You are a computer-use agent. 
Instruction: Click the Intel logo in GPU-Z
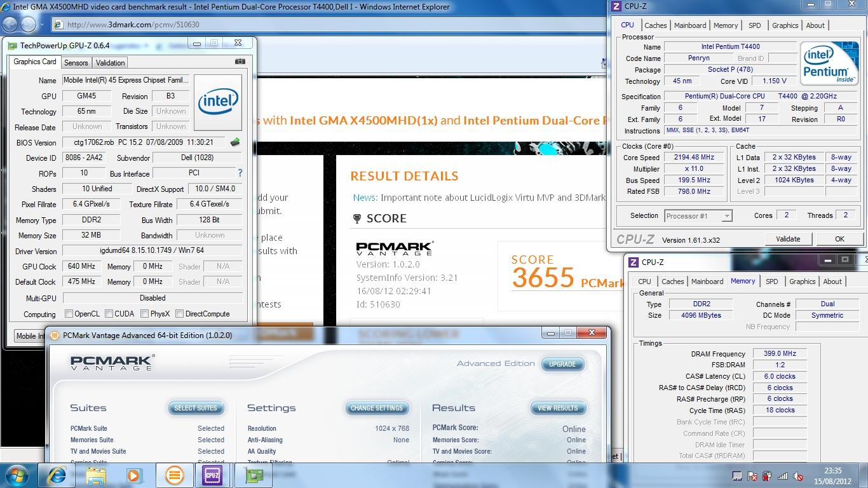click(218, 102)
